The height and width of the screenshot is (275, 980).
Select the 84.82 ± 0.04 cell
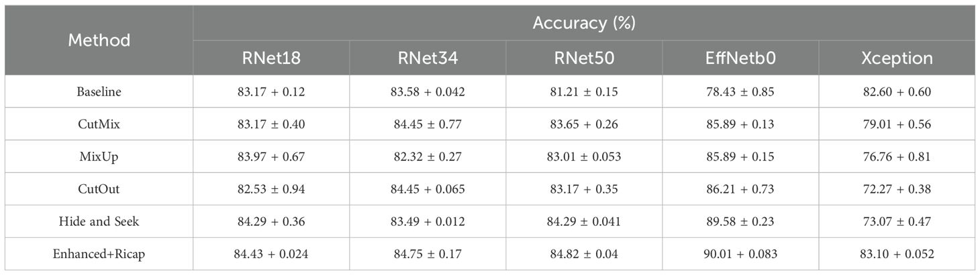point(584,254)
